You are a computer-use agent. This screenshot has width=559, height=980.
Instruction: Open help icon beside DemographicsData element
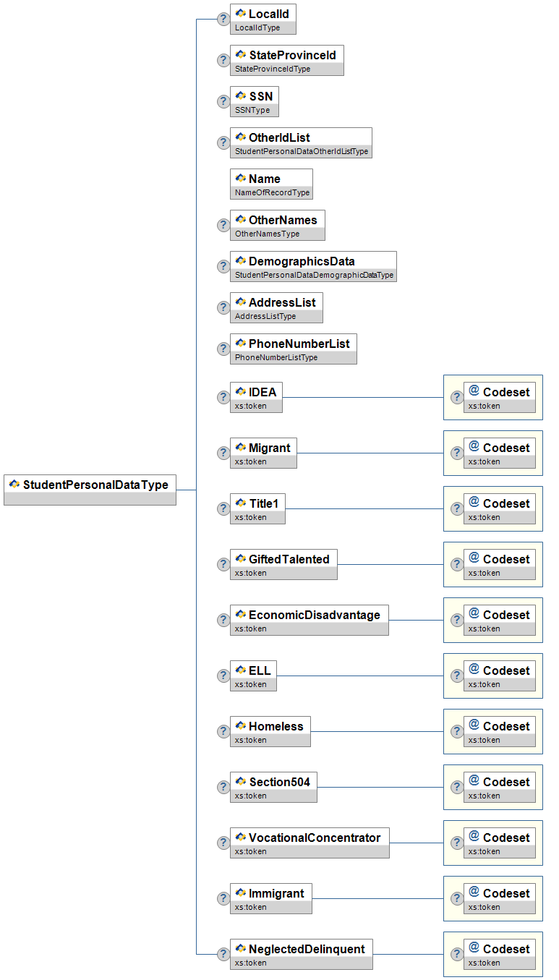223,266
